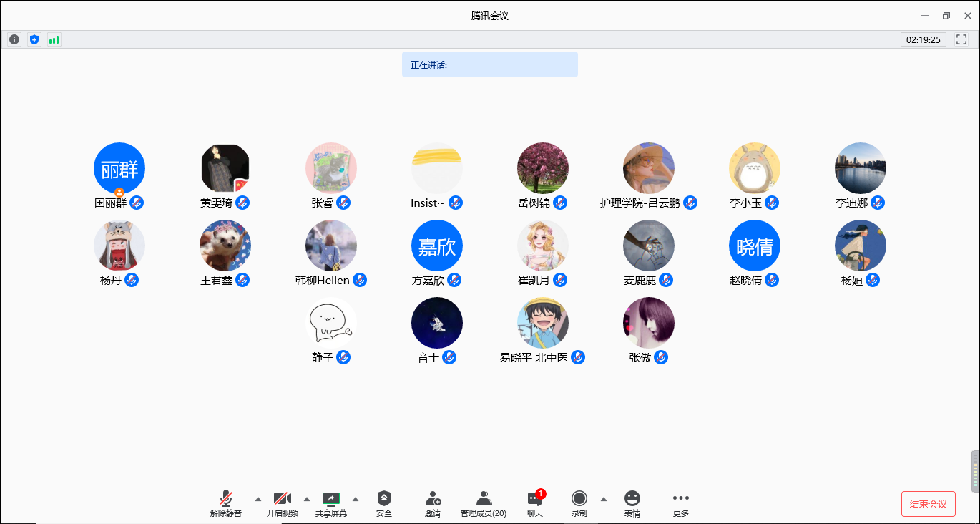Expand audio options arrow beside 解除静音
This screenshot has height=524, width=980.
258,499
